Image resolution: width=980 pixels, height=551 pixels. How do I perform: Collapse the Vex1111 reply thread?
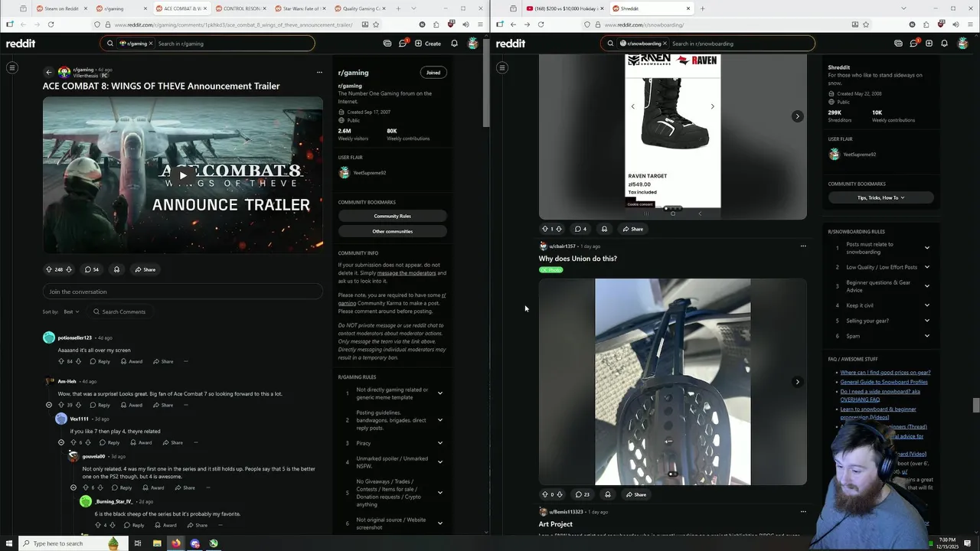61,442
